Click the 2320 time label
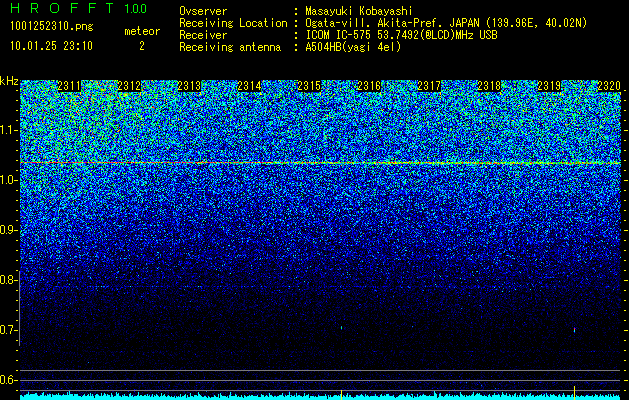The width and height of the screenshot is (629, 400). pos(609,86)
